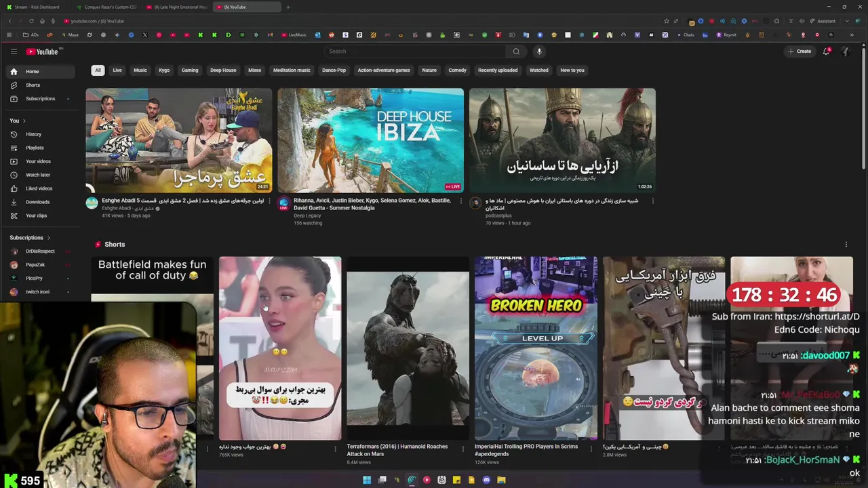Viewport: 868px width, 488px height.
Task: Click the browser address bar
Action: (x=359, y=21)
